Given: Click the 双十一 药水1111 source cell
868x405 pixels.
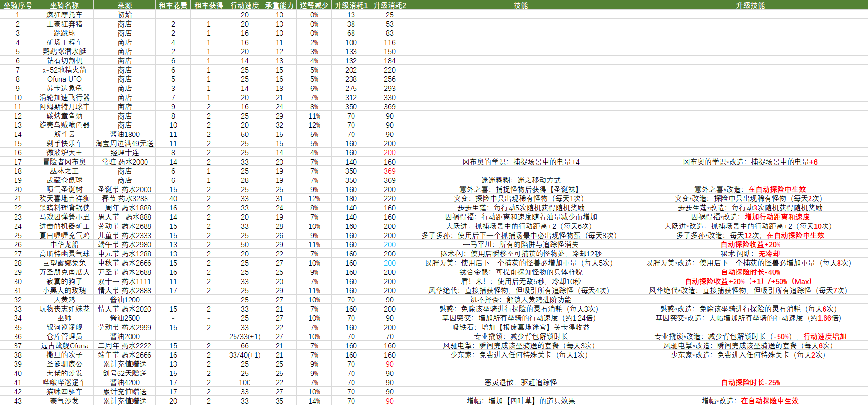Looking at the screenshot, I should 125,281.
